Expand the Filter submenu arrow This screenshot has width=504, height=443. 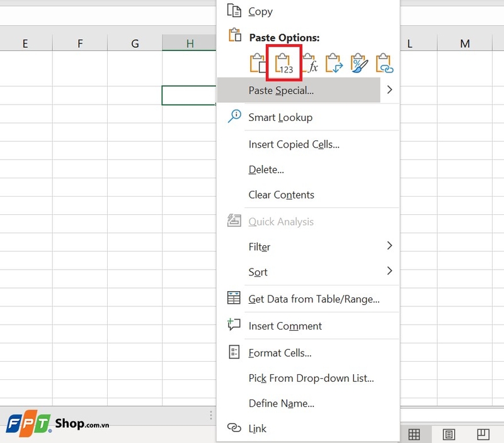pos(390,246)
